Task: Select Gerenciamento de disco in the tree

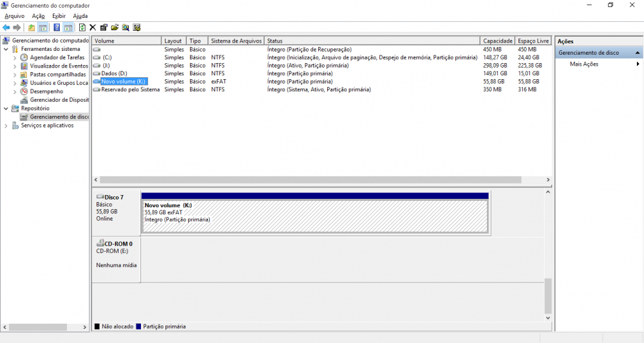Action: point(59,117)
